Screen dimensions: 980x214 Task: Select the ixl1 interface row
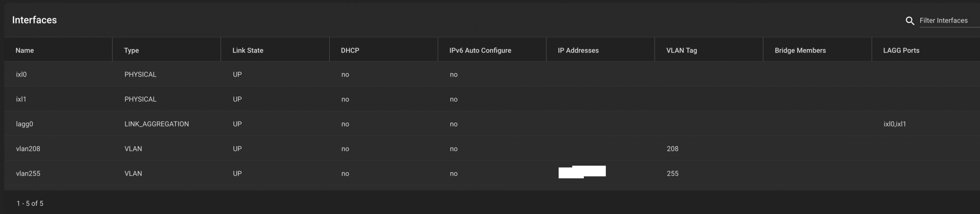(21, 99)
